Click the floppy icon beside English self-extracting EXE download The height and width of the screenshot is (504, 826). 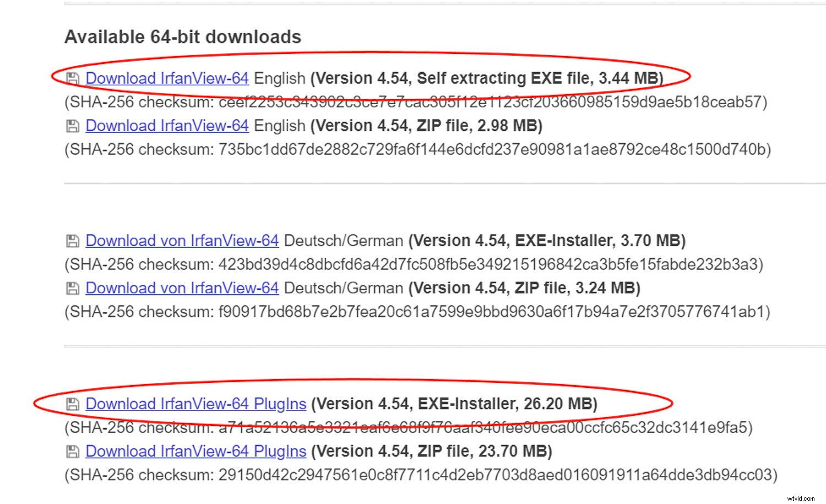click(x=73, y=79)
